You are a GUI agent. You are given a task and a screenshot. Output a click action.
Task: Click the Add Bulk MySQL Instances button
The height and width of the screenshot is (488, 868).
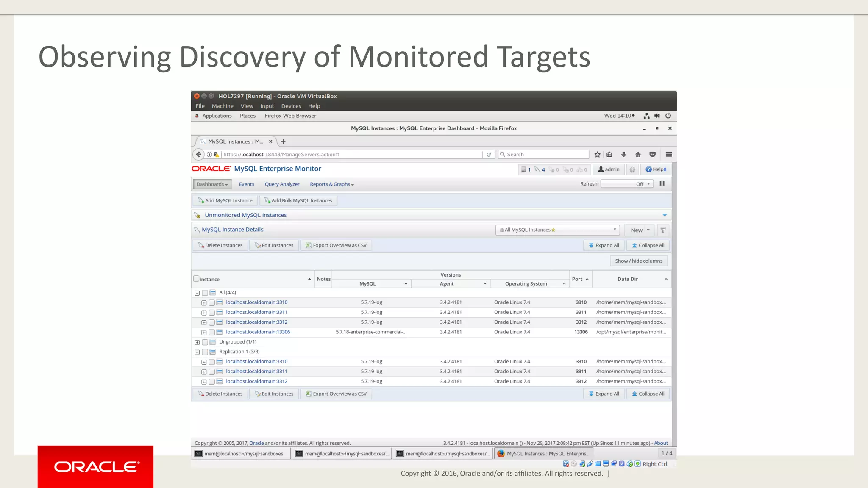(298, 201)
